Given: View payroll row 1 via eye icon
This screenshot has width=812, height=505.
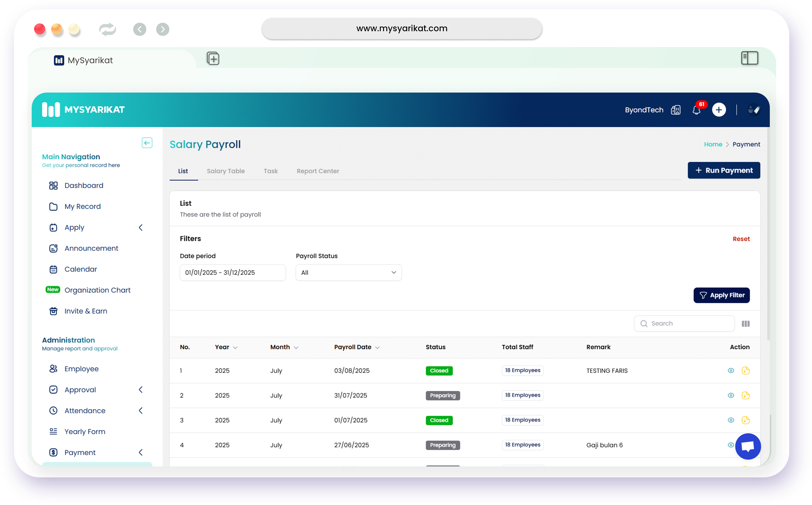Looking at the screenshot, I should tap(730, 371).
